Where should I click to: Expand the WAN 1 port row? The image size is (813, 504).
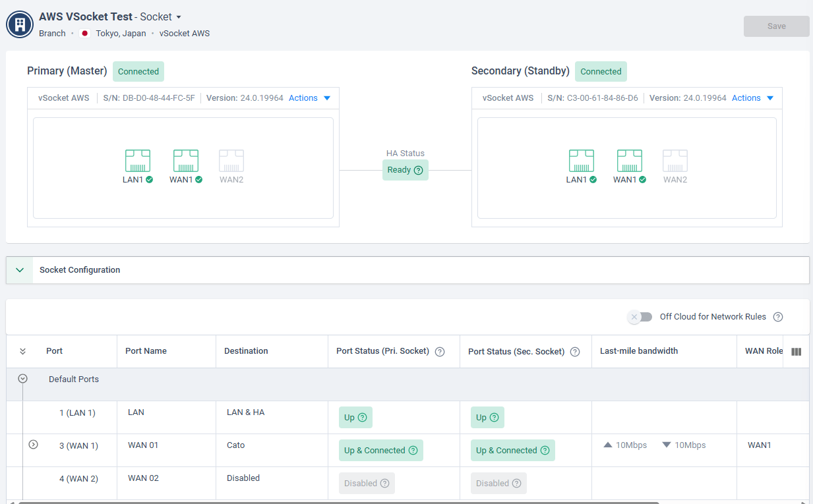pyautogui.click(x=34, y=445)
